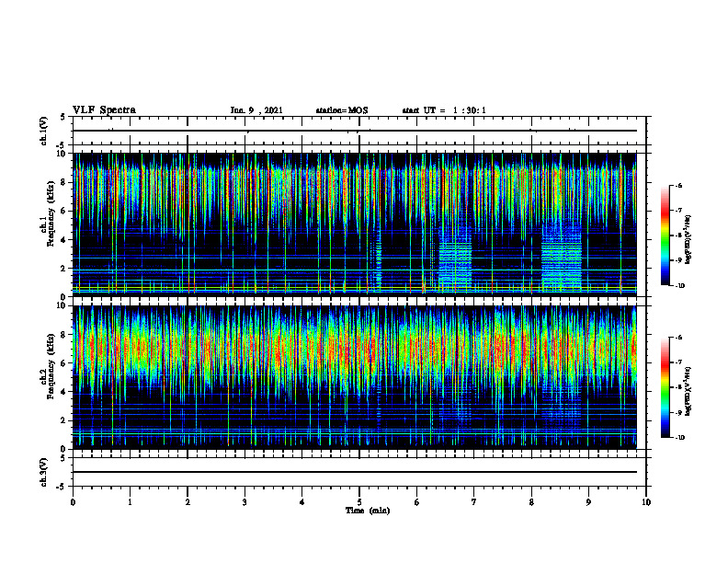Screen dimensions: 728x563
Task: Select the date text "Jan. 9, 2021"
Action: pos(256,110)
